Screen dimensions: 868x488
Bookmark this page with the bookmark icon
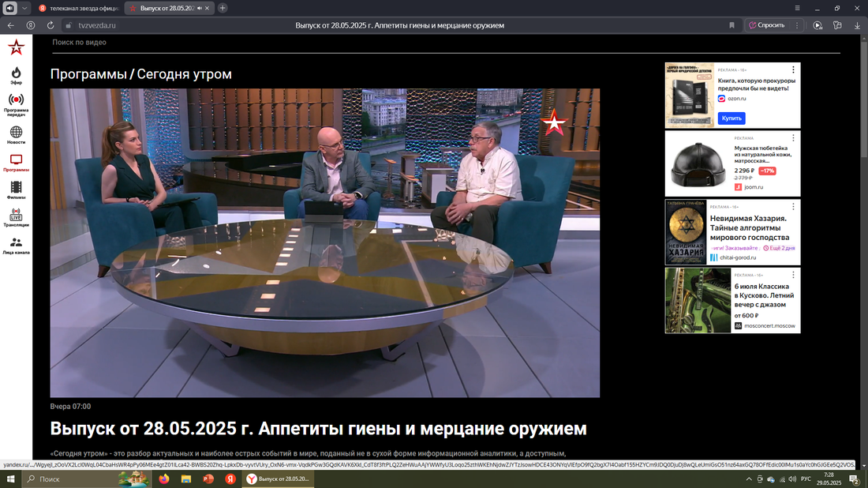731,25
